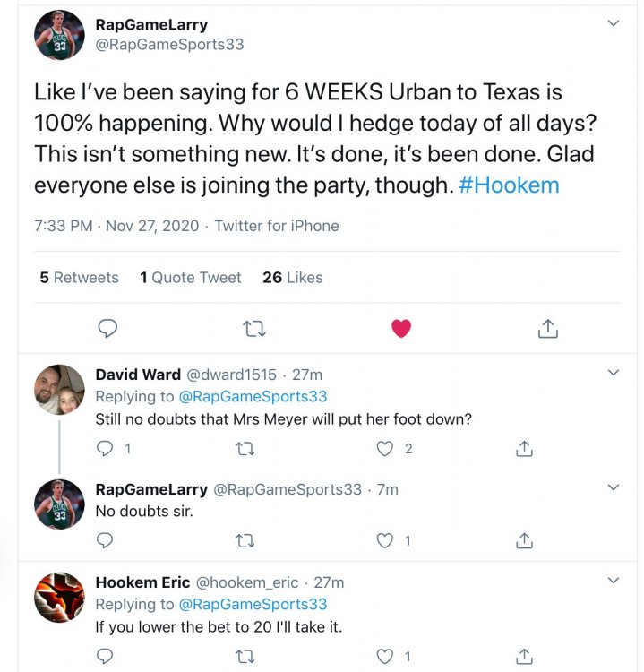Viewport: 644px width, 672px height.
Task: Retweet the "No doubts sir." reply
Action: point(245,540)
